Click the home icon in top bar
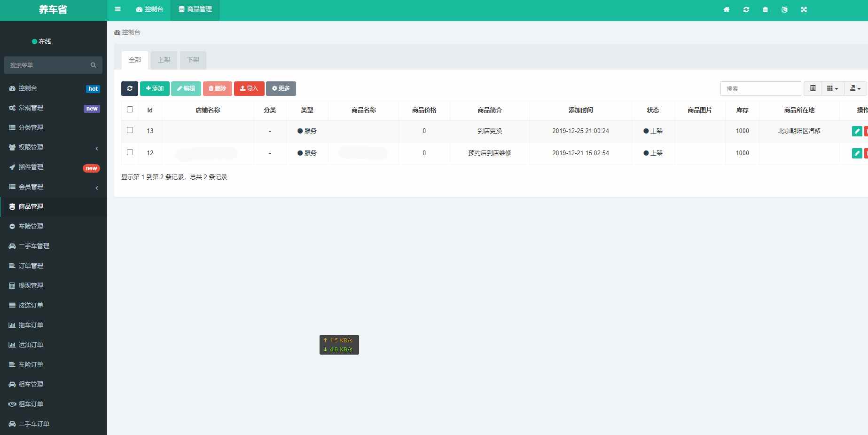The image size is (868, 435). 727,9
